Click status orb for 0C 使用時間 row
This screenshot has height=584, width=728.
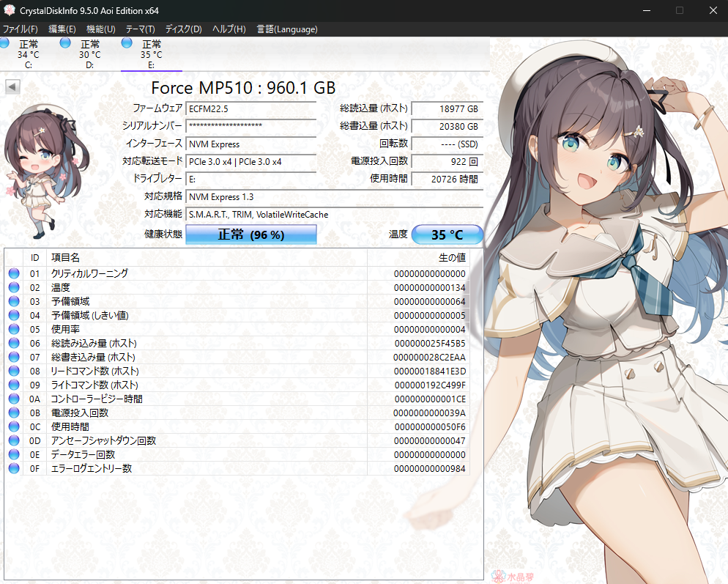point(14,427)
